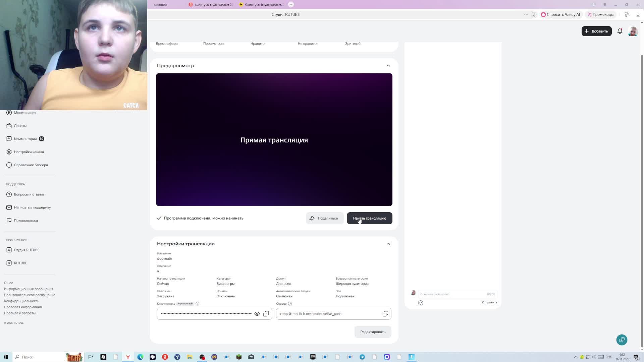Open the user profile avatar
This screenshot has height=362, width=644.
[633, 31]
